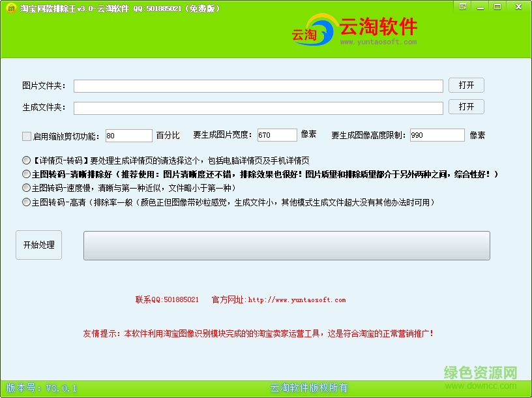Click the 联系QQ:501885021 text
The width and height of the screenshot is (532, 398).
click(x=167, y=299)
